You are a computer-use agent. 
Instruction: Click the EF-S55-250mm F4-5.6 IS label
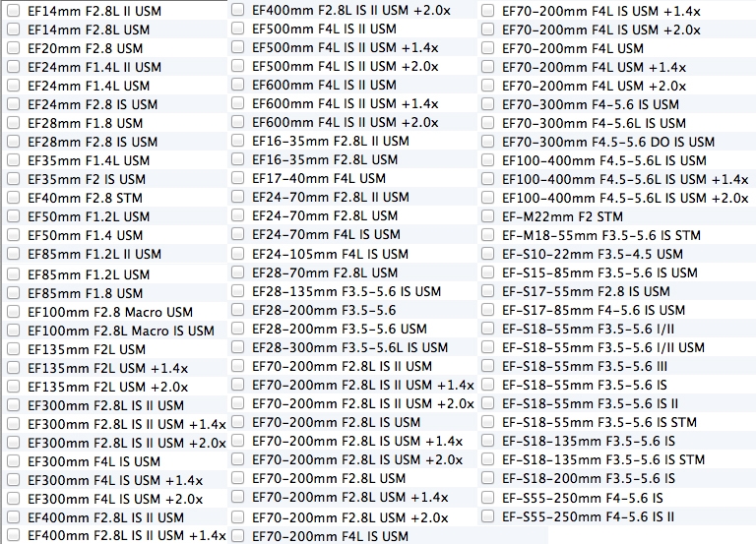[x=583, y=498]
